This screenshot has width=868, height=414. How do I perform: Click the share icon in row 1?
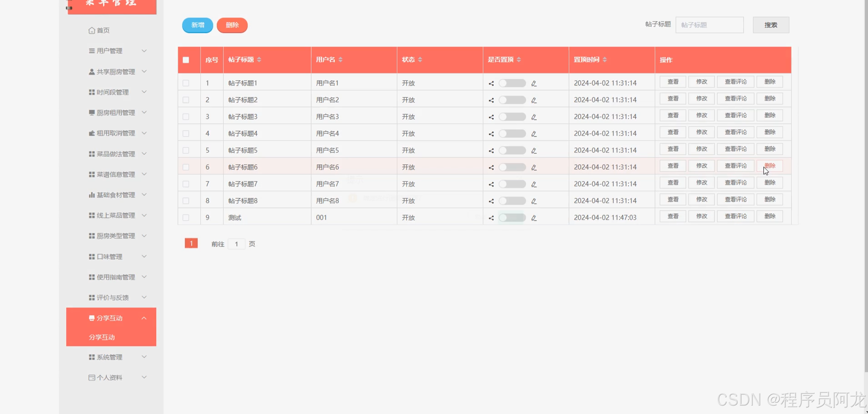click(x=491, y=83)
